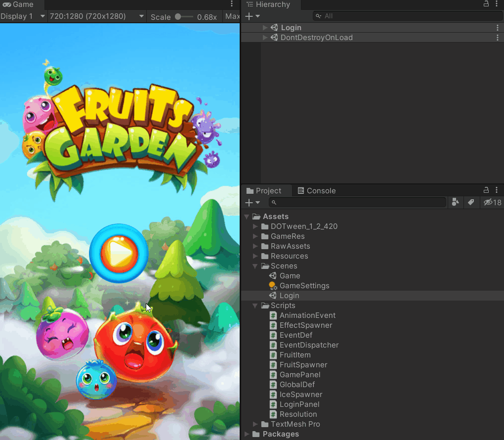Viewport: 504px width, 440px height.
Task: Click the play button in the game view
Action: (x=119, y=253)
